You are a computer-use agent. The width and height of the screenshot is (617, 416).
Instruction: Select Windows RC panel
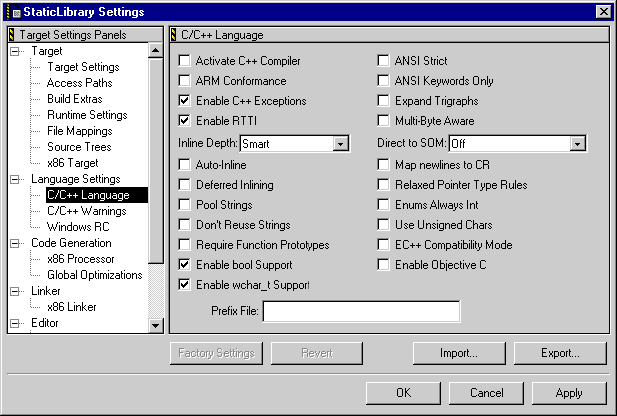tap(78, 227)
